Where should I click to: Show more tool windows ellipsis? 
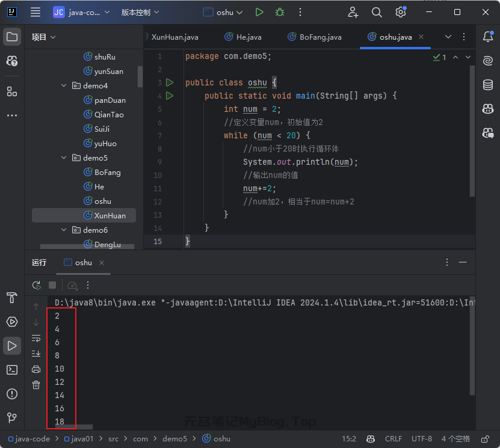12,115
